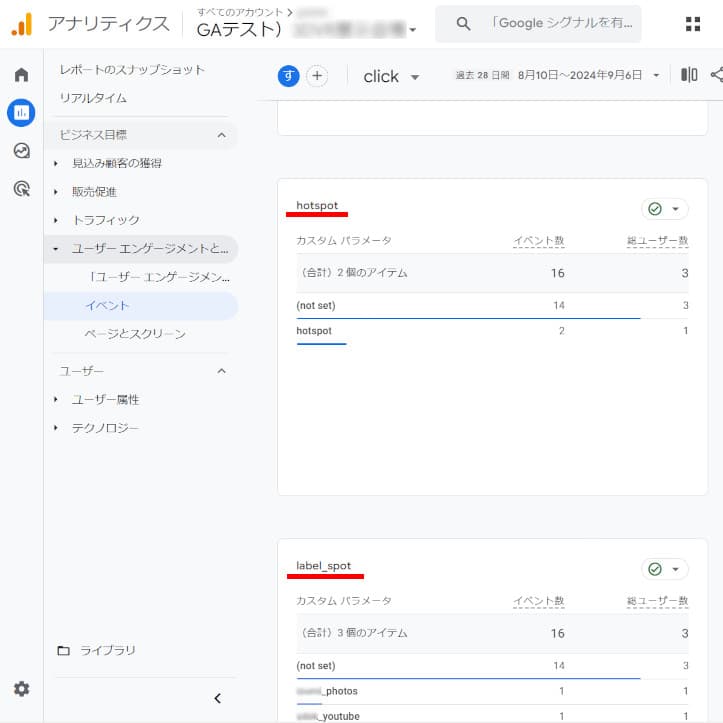This screenshot has height=723, width=723.
Task: Open the Admin settings gear
Action: 21,689
